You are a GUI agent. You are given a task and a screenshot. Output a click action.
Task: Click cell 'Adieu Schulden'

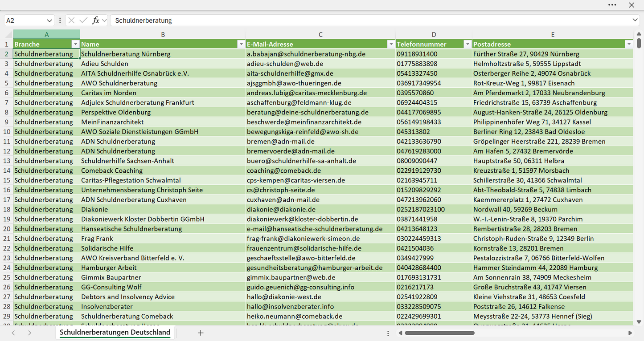(x=163, y=64)
